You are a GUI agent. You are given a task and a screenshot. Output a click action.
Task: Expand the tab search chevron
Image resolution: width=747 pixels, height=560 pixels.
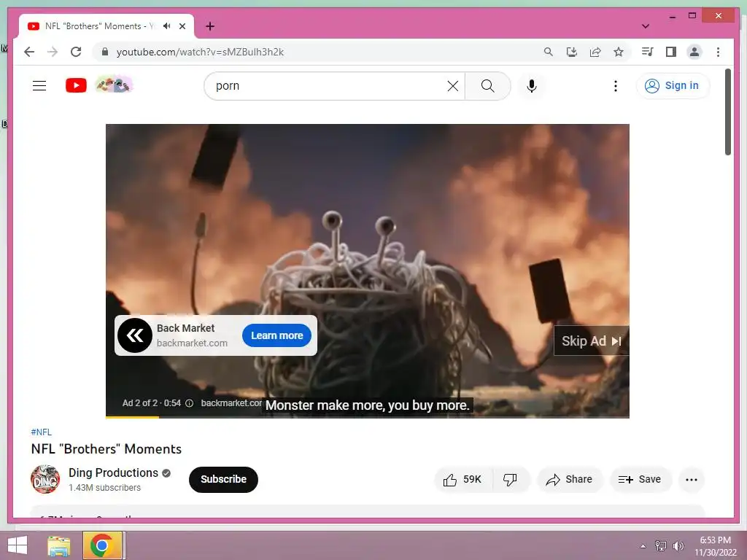coord(646,26)
